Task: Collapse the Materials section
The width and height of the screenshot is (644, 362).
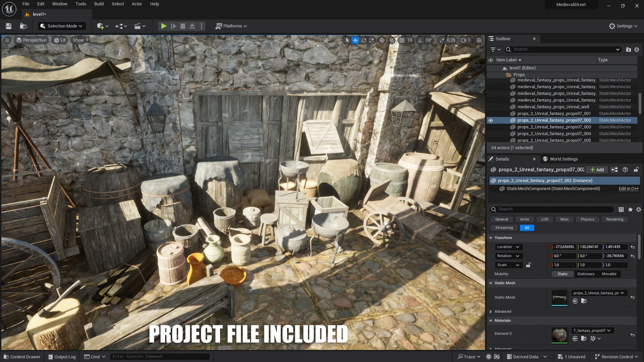Action: tap(491, 321)
